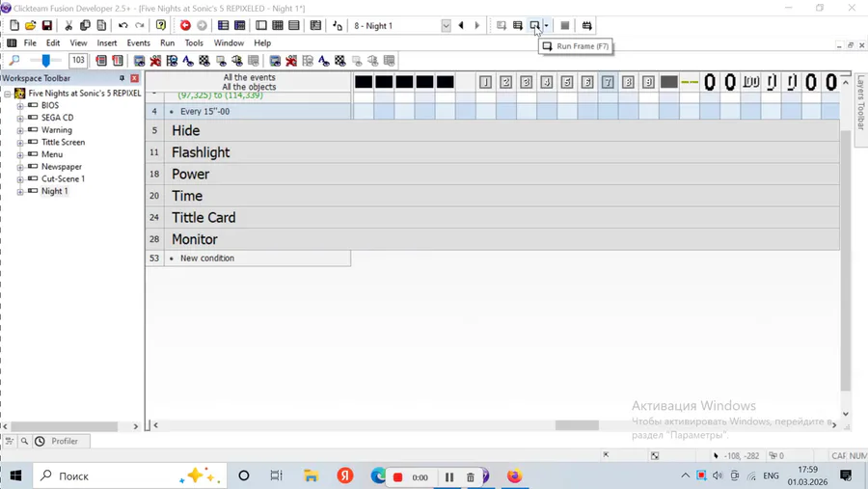Select the Hide event group

(502, 131)
